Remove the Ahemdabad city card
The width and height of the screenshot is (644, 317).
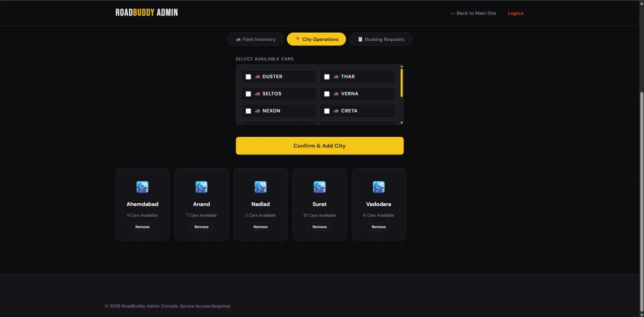click(x=142, y=227)
